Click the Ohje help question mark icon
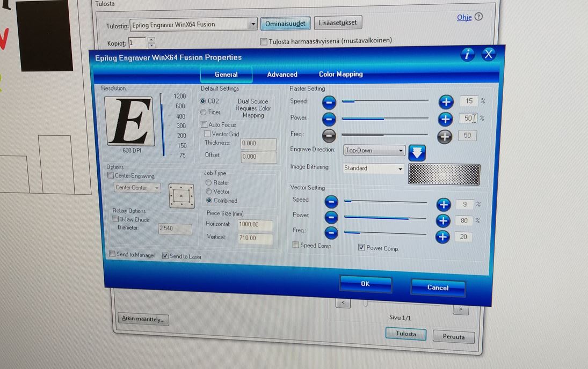 point(479,17)
